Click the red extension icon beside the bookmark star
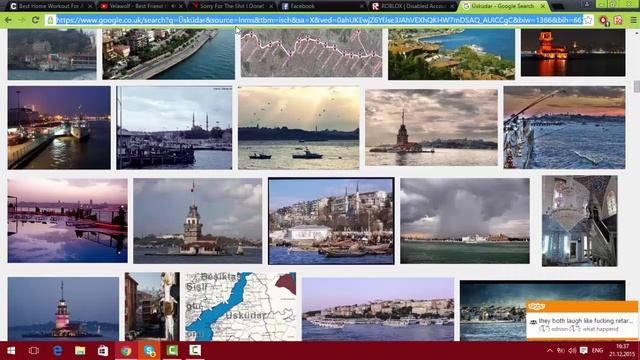This screenshot has width=640, height=360. click(603, 20)
